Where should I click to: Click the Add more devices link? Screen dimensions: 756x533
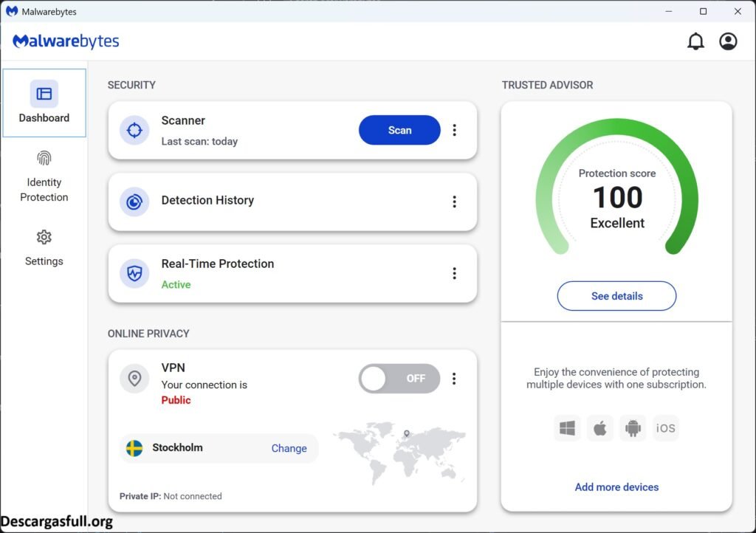click(616, 487)
